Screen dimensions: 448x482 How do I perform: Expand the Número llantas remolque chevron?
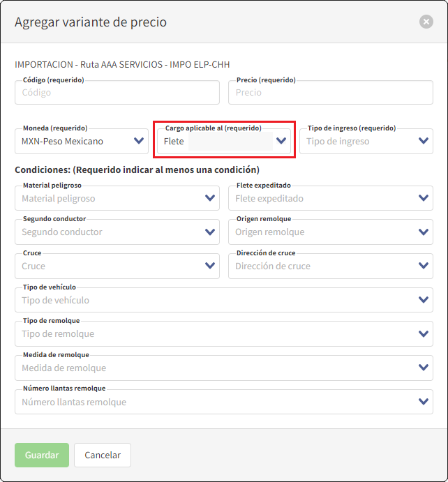[424, 402]
